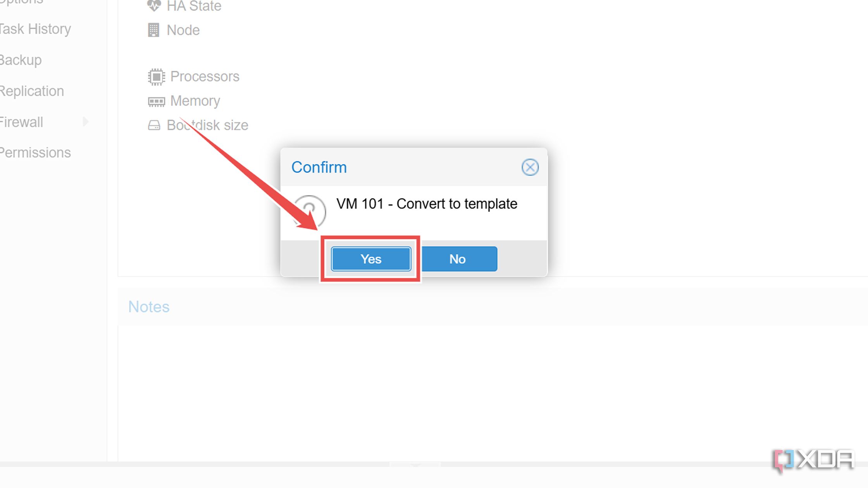Click the Node building icon
This screenshot has width=868, height=488.
point(153,30)
